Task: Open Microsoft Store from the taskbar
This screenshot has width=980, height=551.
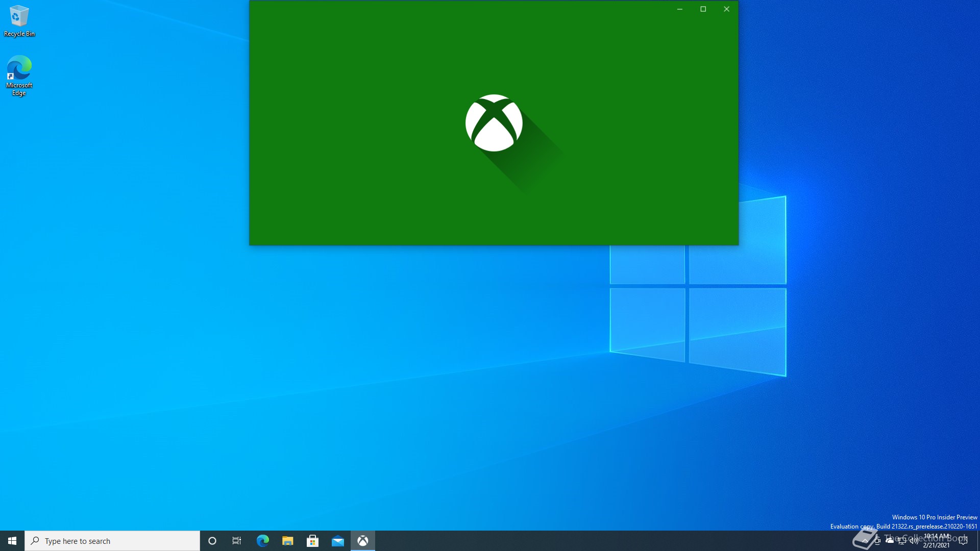Action: (312, 541)
